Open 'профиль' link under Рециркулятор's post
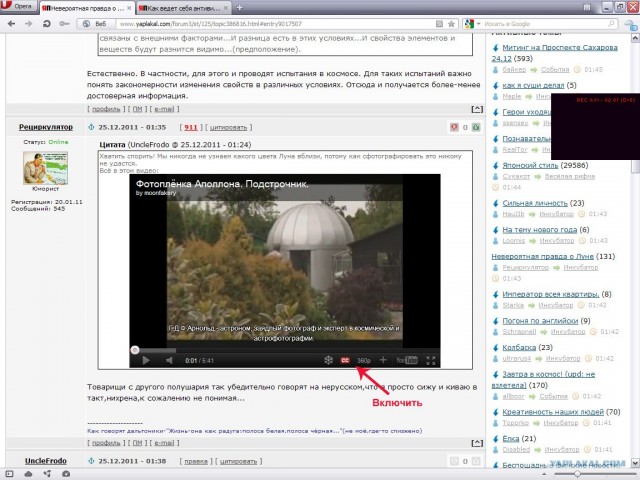640x480 pixels. click(106, 443)
